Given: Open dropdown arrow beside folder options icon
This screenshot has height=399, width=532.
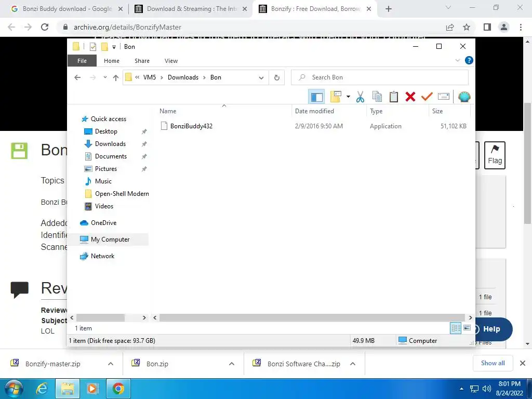Looking at the screenshot, I should 348,97.
